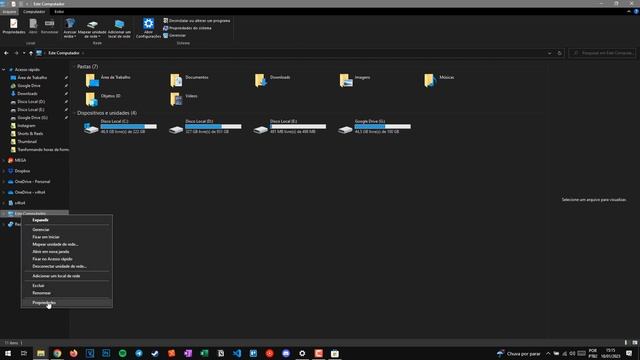Expand the Dropbox tree node
This screenshot has height=360, width=640.
tap(4, 171)
